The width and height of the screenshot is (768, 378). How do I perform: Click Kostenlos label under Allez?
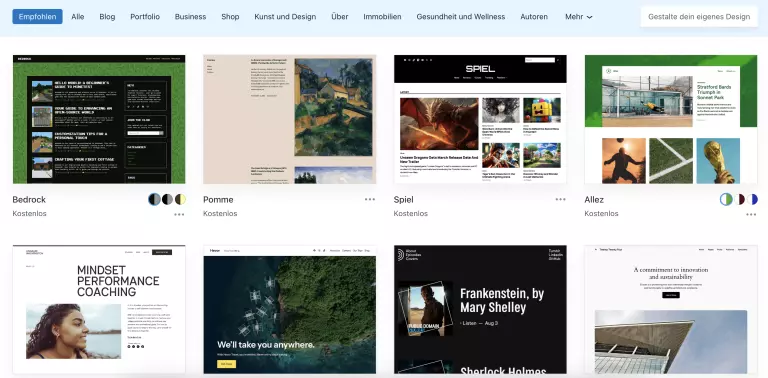click(601, 213)
